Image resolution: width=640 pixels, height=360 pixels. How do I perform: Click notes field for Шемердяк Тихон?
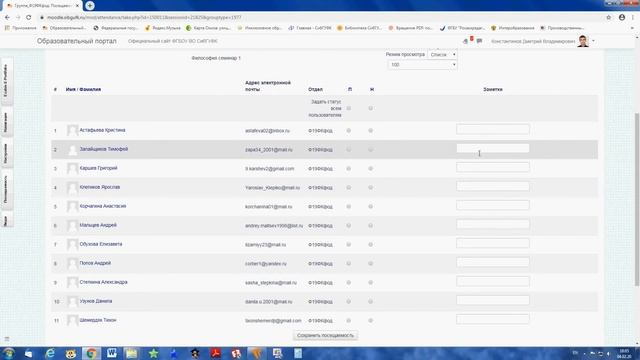point(493,319)
